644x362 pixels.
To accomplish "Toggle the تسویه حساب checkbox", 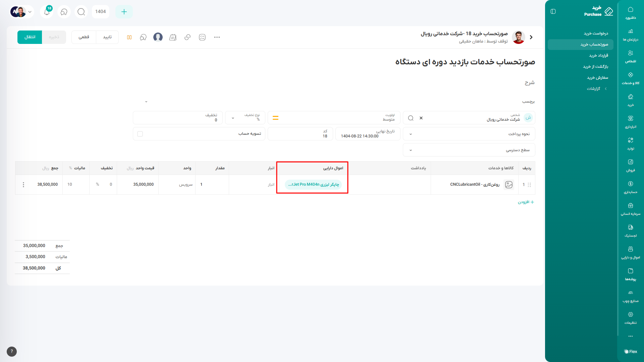I will 140,134.
